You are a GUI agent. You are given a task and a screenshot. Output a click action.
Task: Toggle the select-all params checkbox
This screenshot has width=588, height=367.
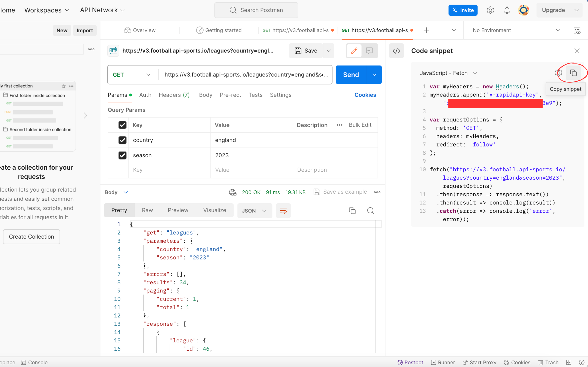coord(122,125)
